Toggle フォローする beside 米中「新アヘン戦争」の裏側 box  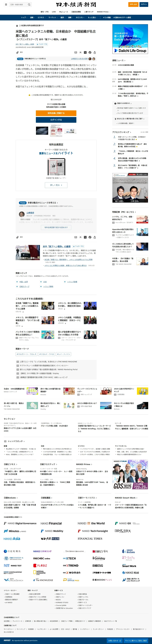pyautogui.click(x=78, y=247)
